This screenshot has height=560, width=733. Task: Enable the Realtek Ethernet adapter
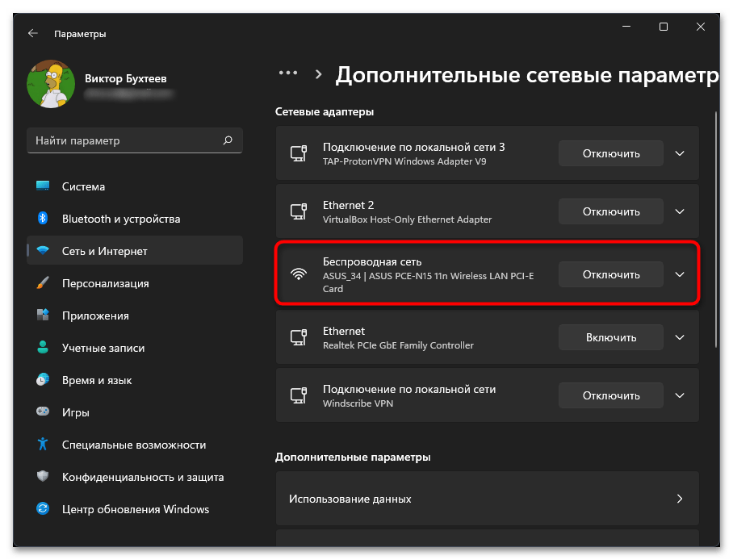pos(610,337)
